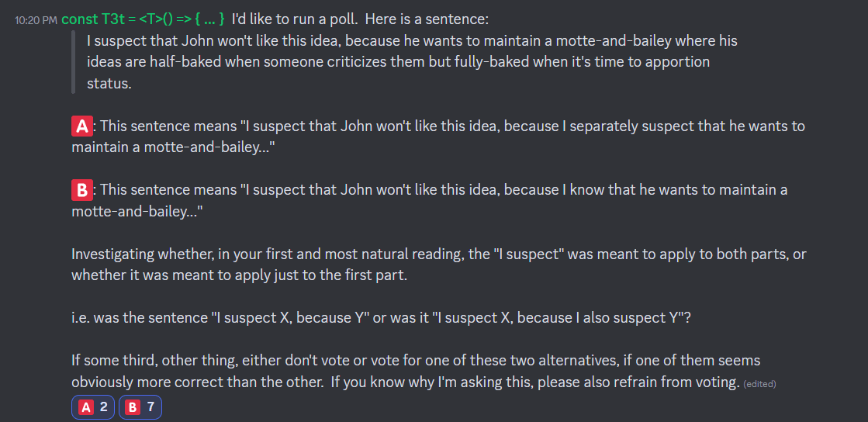Click the vote count 2 on A reaction
The height and width of the screenshot is (422, 868).
click(104, 406)
